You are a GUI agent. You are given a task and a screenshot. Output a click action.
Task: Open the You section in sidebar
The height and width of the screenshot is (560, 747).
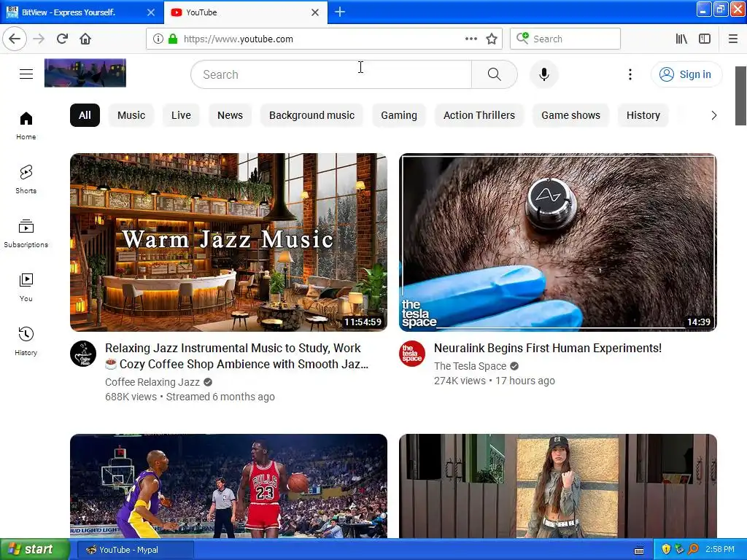[x=26, y=287]
